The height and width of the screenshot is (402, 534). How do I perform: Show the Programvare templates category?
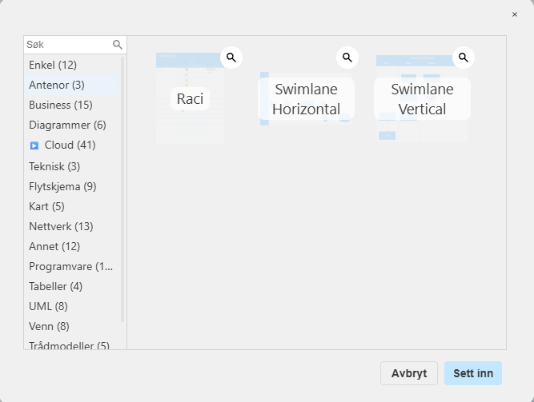coord(72,266)
